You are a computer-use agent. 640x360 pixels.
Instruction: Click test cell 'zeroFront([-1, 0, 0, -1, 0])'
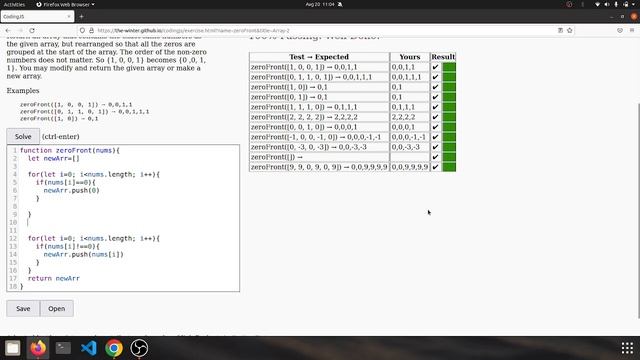(319, 137)
